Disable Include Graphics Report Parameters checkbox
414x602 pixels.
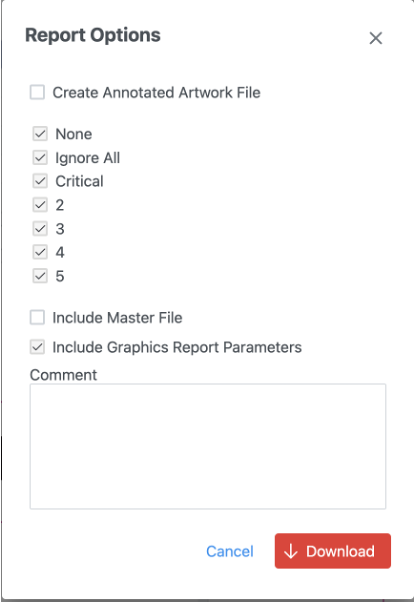[37, 347]
